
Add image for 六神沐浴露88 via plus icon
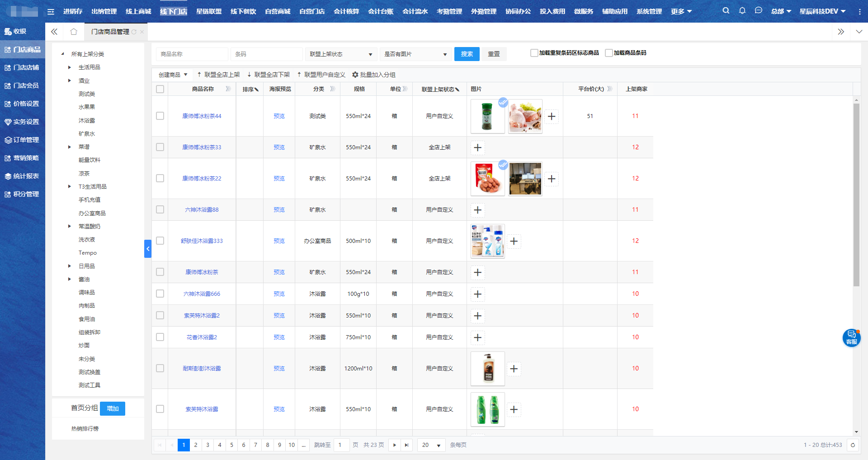coord(478,210)
